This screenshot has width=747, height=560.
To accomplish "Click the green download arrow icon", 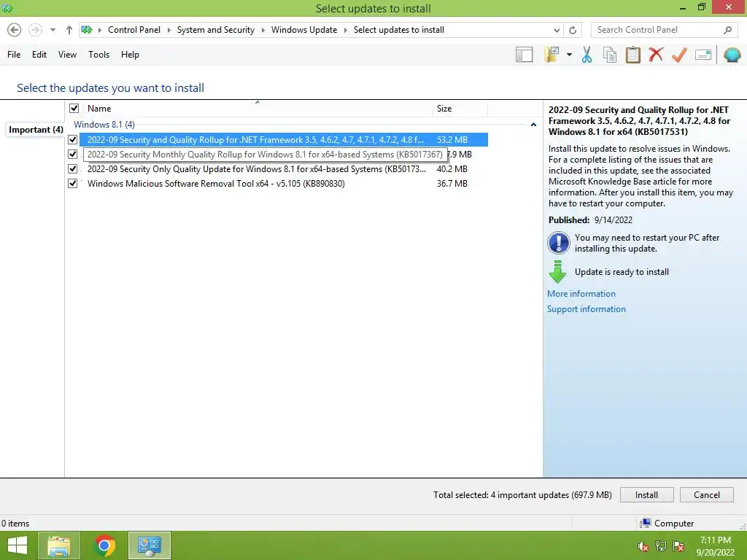I will [x=557, y=272].
